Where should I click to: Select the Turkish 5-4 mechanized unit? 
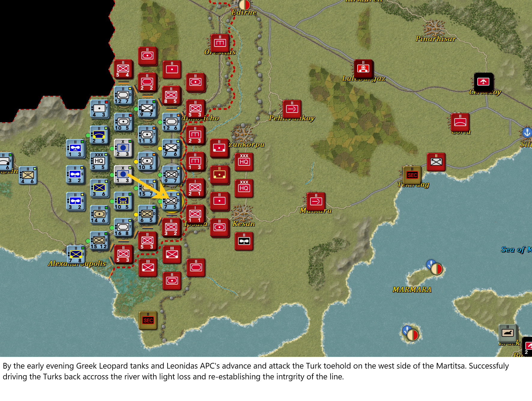[123, 69]
